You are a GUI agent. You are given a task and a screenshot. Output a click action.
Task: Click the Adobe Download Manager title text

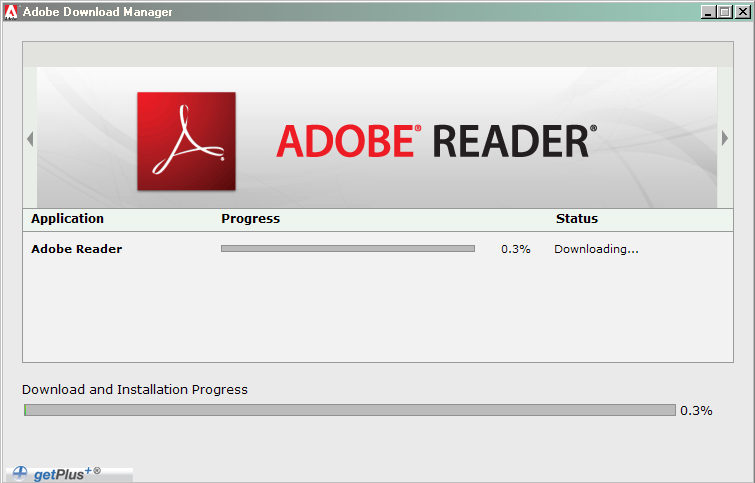[97, 12]
